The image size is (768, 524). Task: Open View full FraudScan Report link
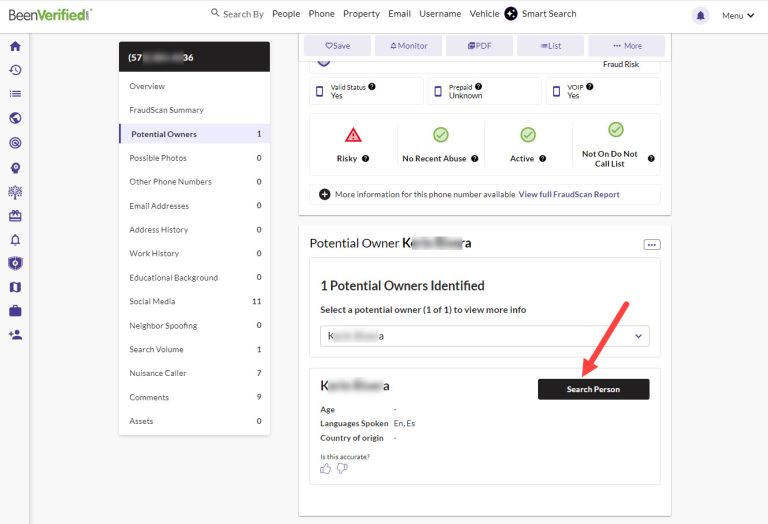click(x=568, y=194)
